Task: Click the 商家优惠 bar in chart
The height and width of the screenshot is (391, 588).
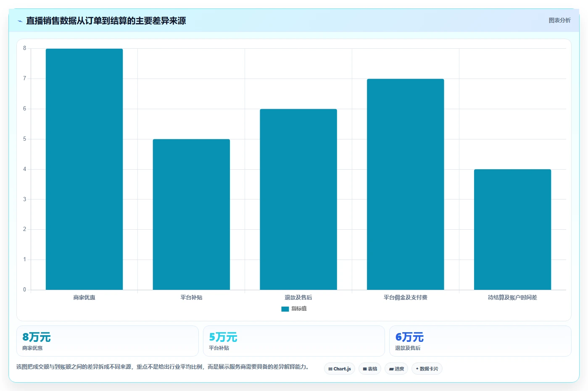Action: point(84,169)
